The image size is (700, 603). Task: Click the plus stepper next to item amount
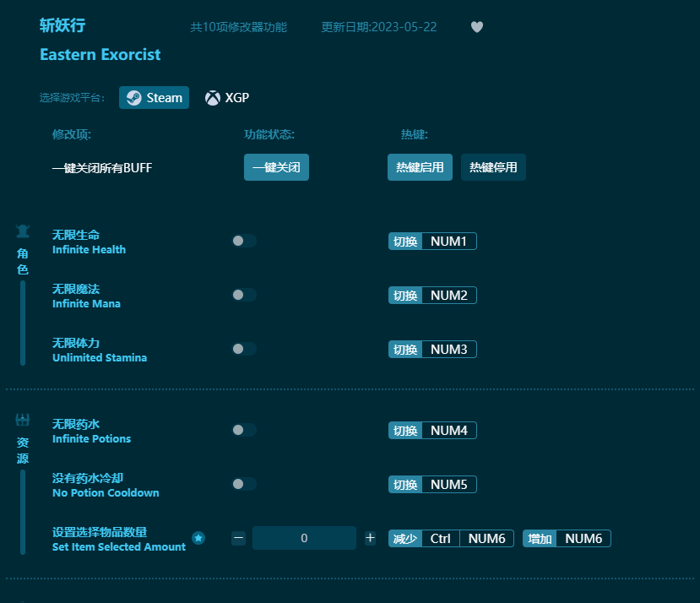pyautogui.click(x=370, y=538)
